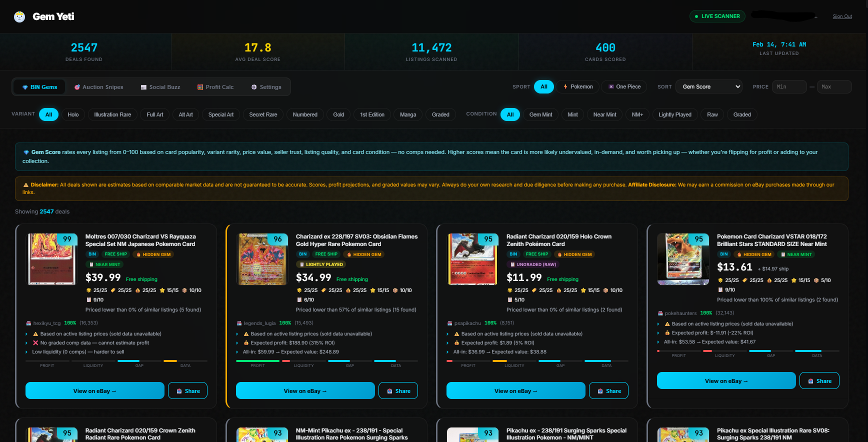Click Near Mint badge on Charizard VSTAR card
The width and height of the screenshot is (868, 442).
[796, 254]
